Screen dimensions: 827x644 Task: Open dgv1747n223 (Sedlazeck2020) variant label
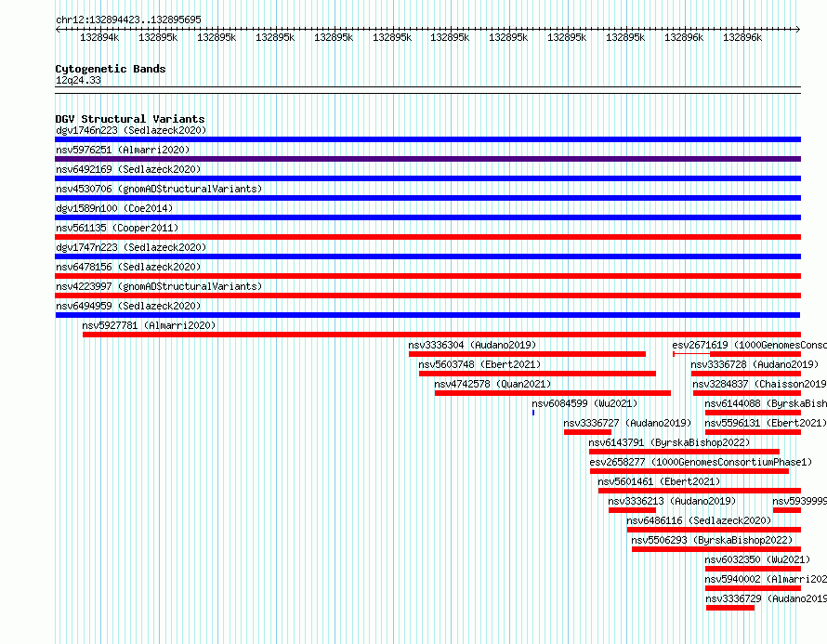point(131,247)
